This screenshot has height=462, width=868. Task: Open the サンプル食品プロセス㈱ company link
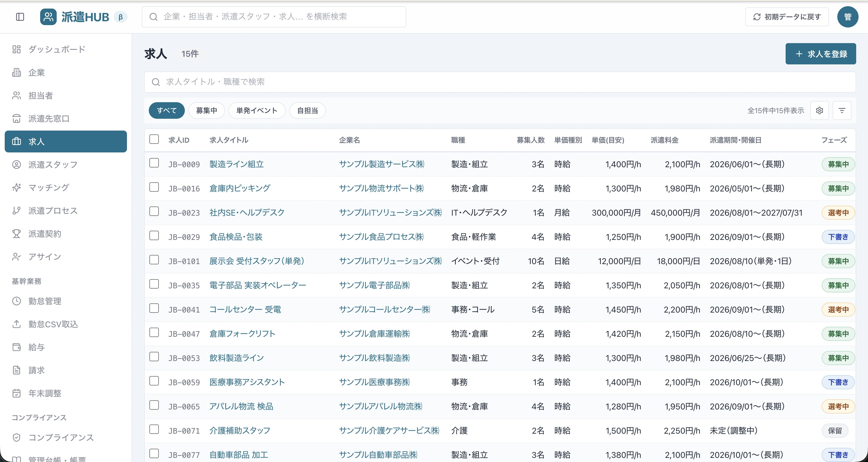point(381,237)
